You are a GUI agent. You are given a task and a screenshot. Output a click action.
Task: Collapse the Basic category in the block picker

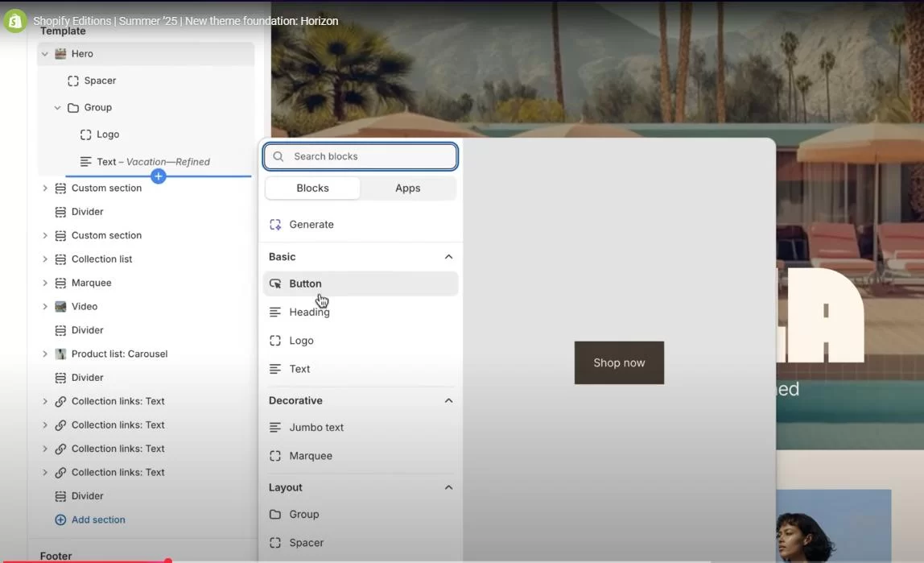[x=448, y=256]
